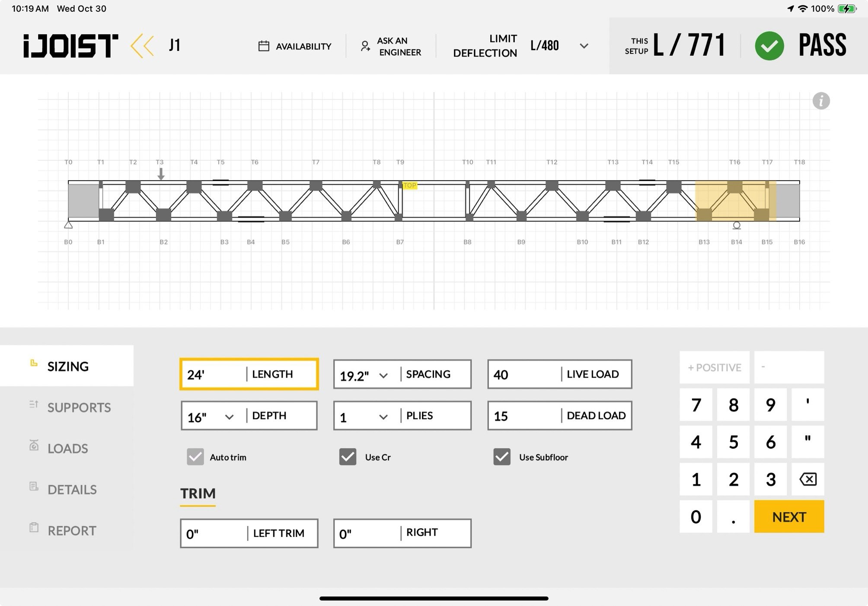Open Availability calendar
Image resolution: width=868 pixels, height=606 pixels.
tap(295, 46)
